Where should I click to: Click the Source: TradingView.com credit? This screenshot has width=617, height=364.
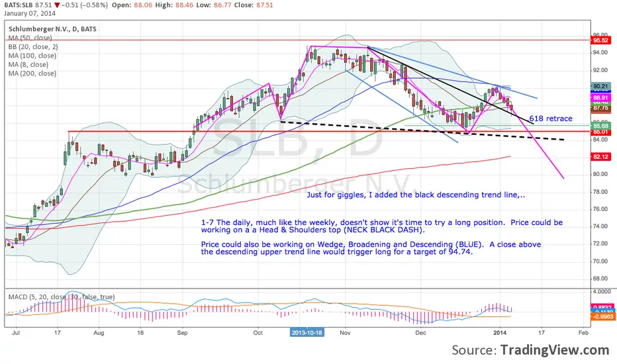pos(530,350)
